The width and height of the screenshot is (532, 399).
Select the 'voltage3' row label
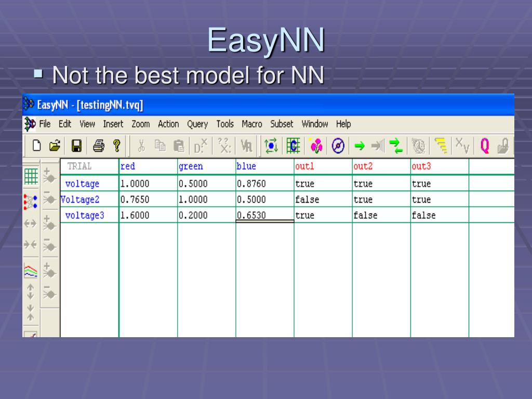point(89,215)
